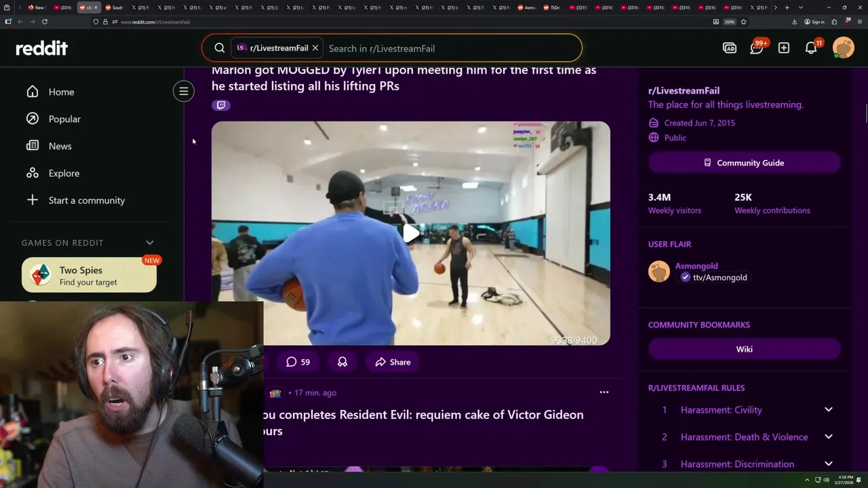This screenshot has height=488, width=868.
Task: Click the award icon next to comments
Action: click(342, 362)
